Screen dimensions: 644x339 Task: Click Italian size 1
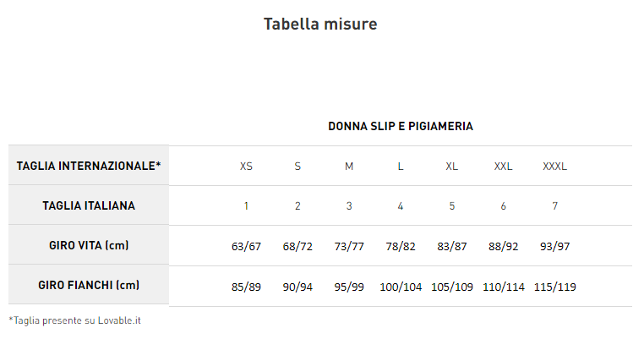pos(246,206)
